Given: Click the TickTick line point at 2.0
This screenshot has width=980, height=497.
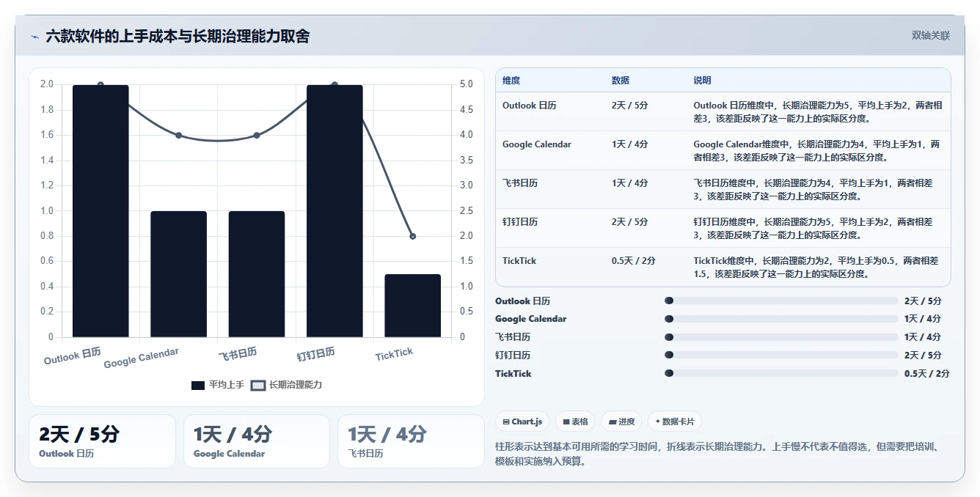Looking at the screenshot, I should (413, 236).
